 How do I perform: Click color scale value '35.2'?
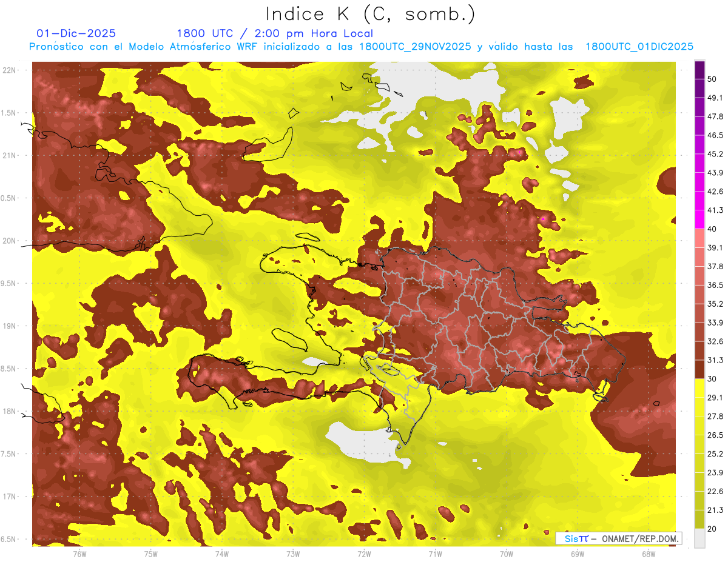tap(715, 304)
